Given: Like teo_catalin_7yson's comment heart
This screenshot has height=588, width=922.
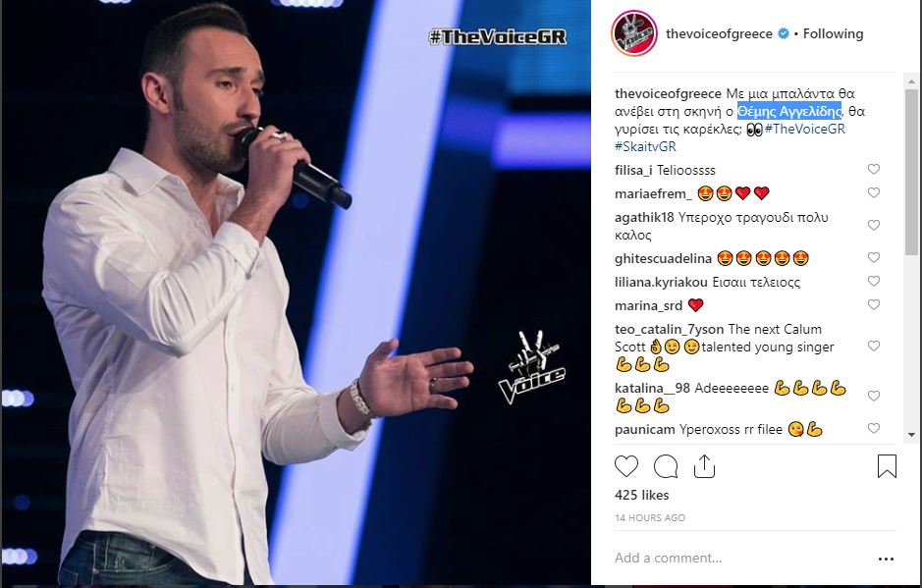Looking at the screenshot, I should pyautogui.click(x=874, y=346).
